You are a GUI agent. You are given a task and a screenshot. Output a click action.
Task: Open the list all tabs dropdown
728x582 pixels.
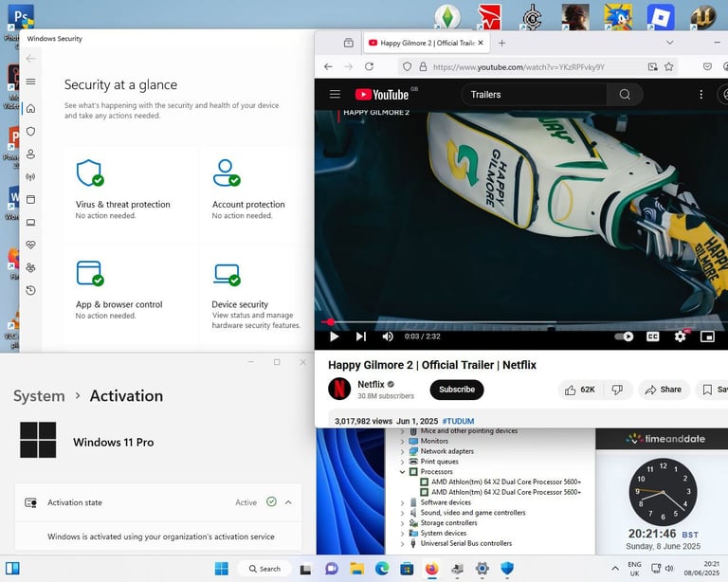tap(669, 43)
